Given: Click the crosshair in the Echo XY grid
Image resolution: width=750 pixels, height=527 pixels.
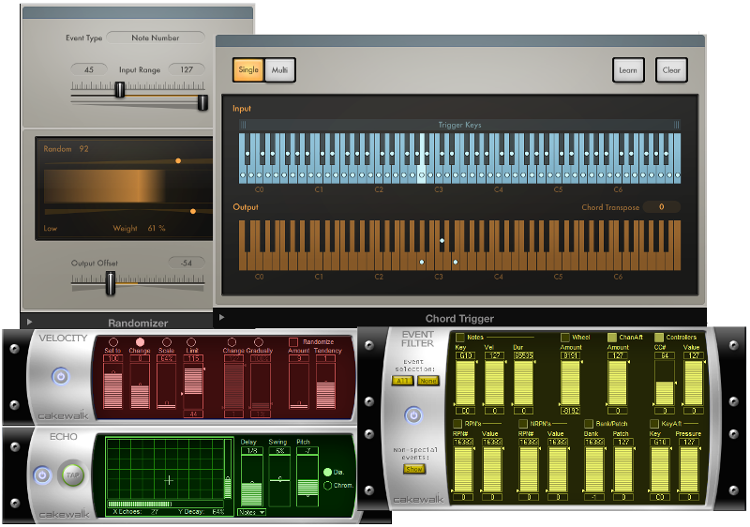Looking at the screenshot, I should [168, 480].
